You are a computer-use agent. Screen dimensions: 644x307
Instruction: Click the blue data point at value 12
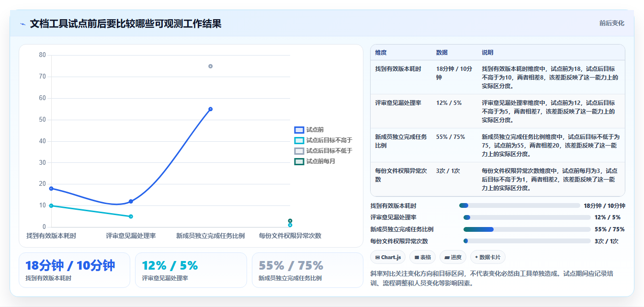(x=131, y=202)
